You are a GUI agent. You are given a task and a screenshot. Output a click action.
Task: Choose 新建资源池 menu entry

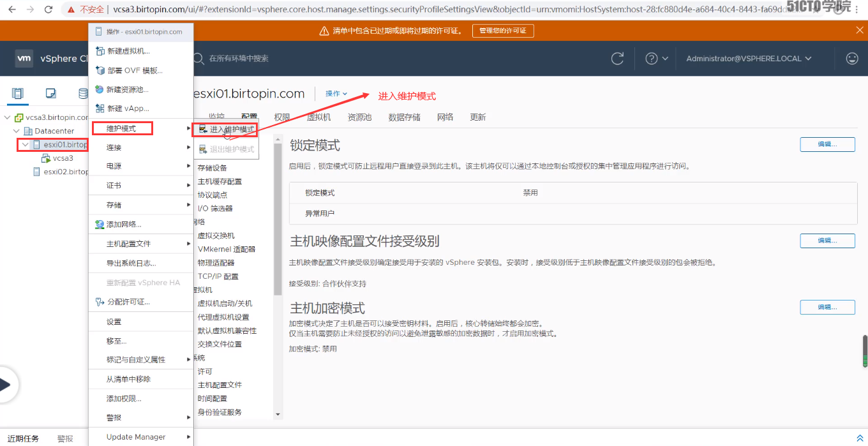tap(140, 89)
